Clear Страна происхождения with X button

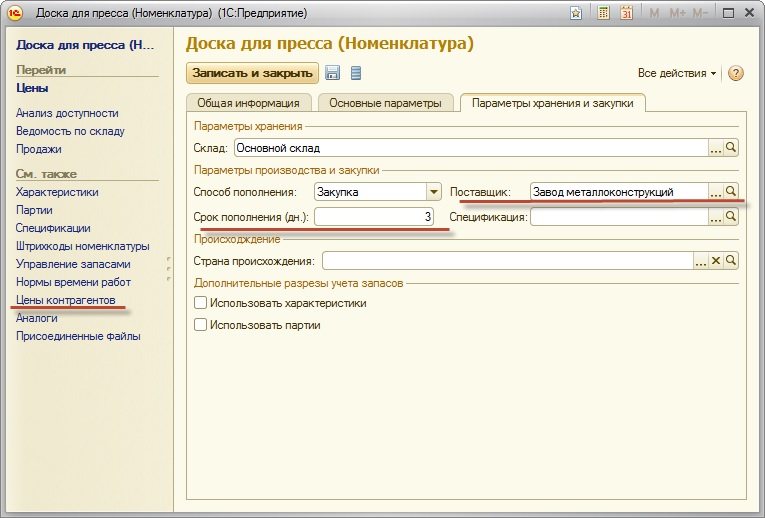[x=715, y=261]
